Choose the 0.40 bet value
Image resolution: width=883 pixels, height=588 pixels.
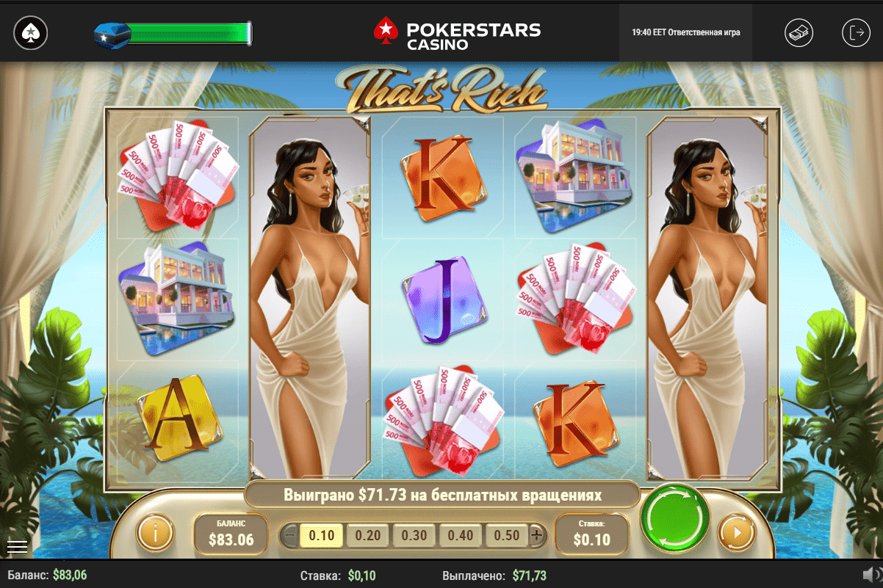[x=461, y=535]
